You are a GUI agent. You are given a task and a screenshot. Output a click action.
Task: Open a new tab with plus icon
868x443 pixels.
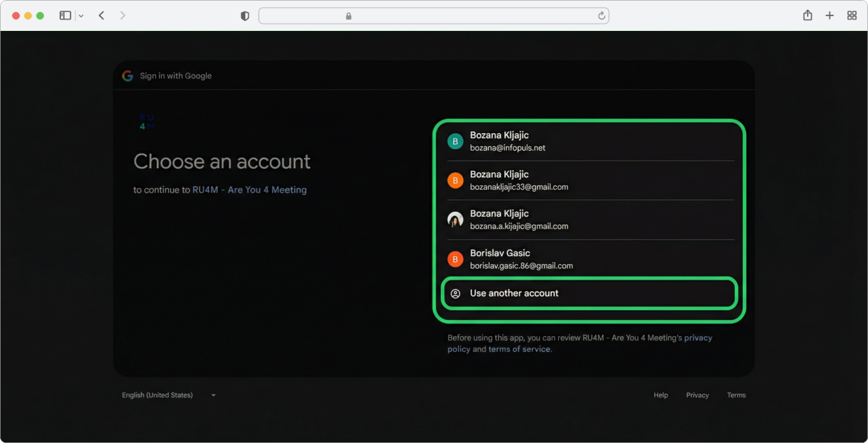tap(829, 16)
